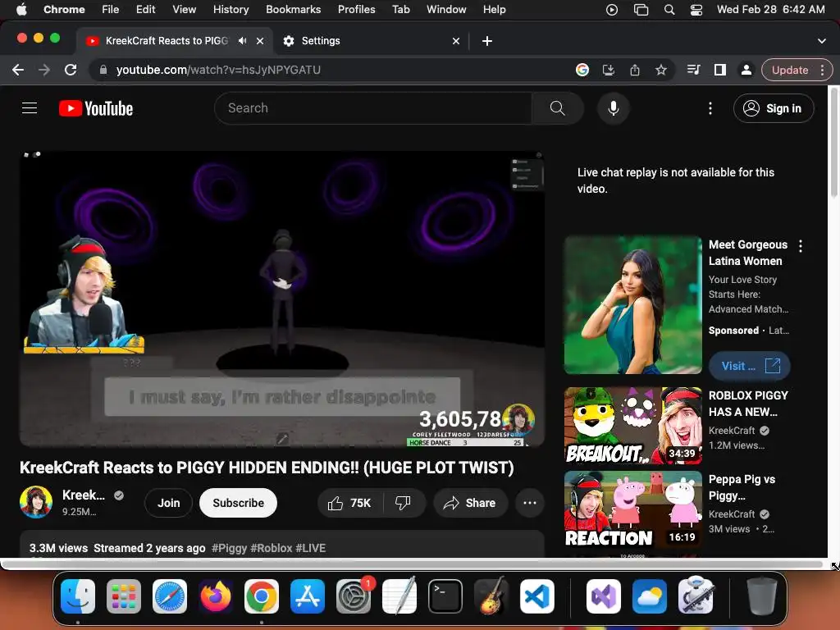The width and height of the screenshot is (840, 630).
Task: Open the Peppa Pig vs Piggy thumbnail
Action: click(x=632, y=509)
